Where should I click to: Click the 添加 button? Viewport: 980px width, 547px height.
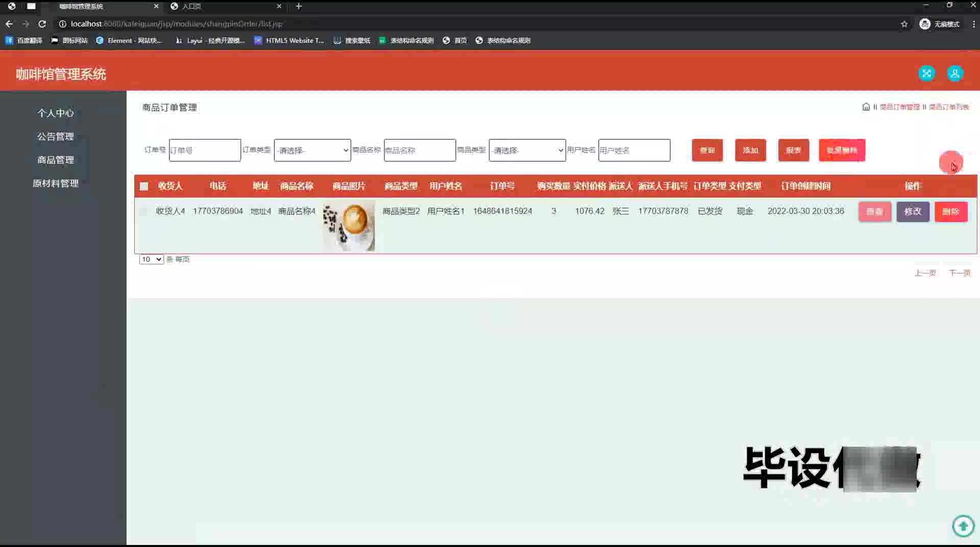[750, 150]
